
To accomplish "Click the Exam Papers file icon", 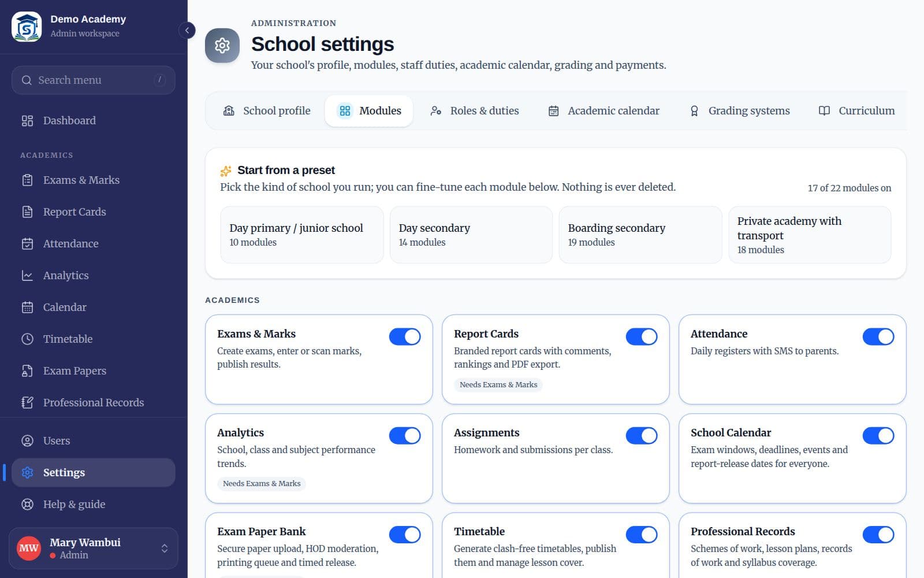I will pos(27,371).
